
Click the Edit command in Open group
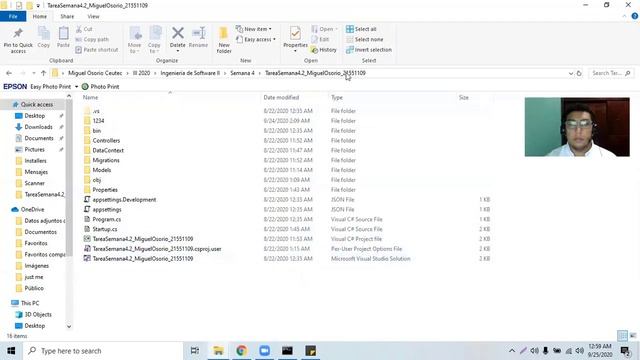point(320,40)
